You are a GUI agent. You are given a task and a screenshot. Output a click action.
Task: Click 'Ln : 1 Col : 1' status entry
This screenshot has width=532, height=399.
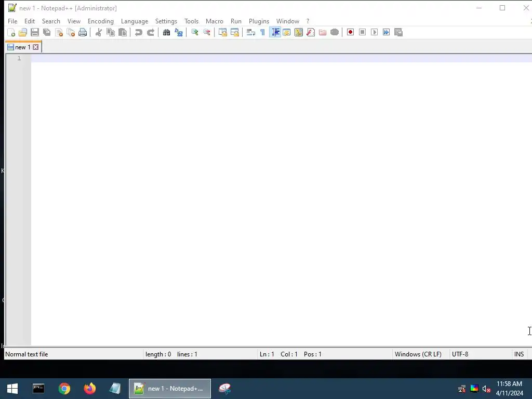coord(278,354)
